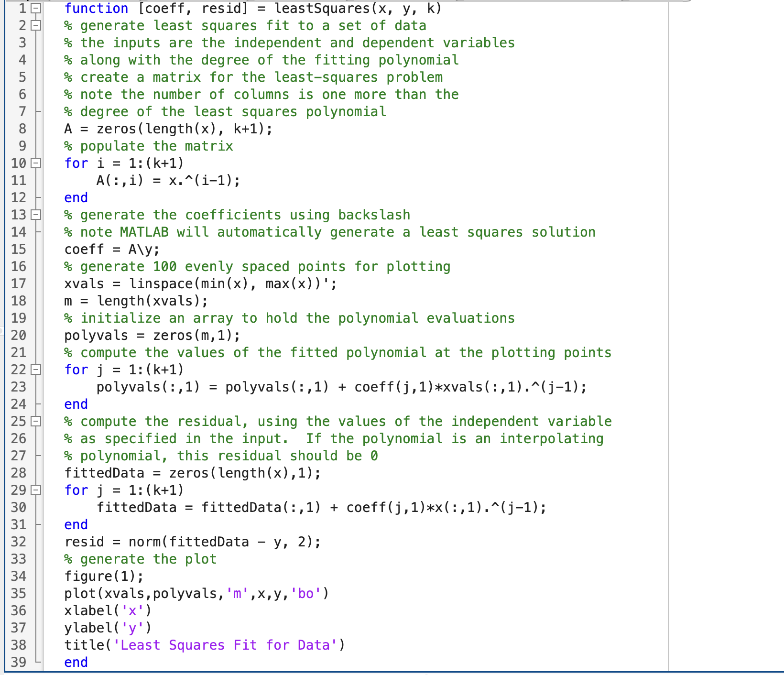The width and height of the screenshot is (784, 675).
Task: Click line number 8 in the gutter
Action: (x=22, y=129)
